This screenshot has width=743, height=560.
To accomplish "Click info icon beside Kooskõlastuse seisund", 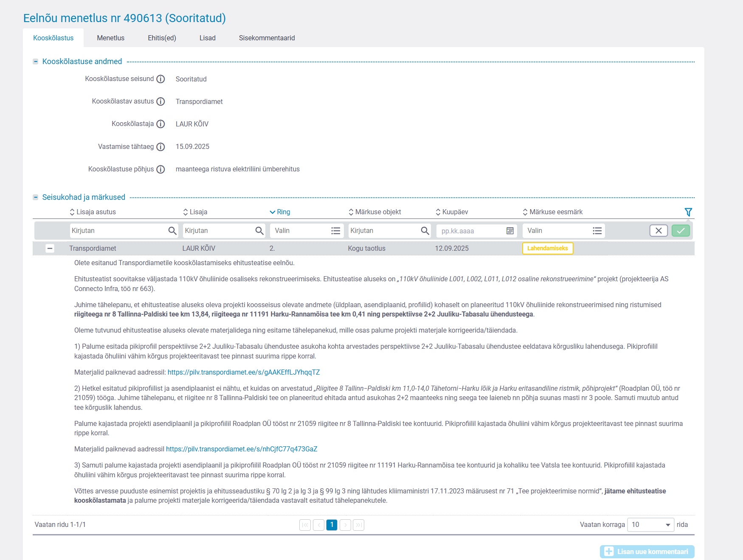I will [160, 79].
